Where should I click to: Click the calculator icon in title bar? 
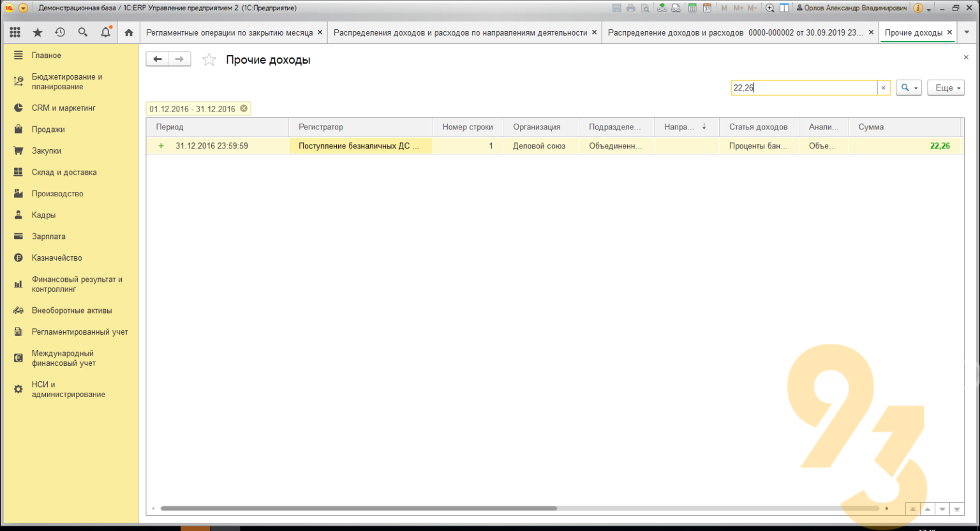click(x=692, y=8)
